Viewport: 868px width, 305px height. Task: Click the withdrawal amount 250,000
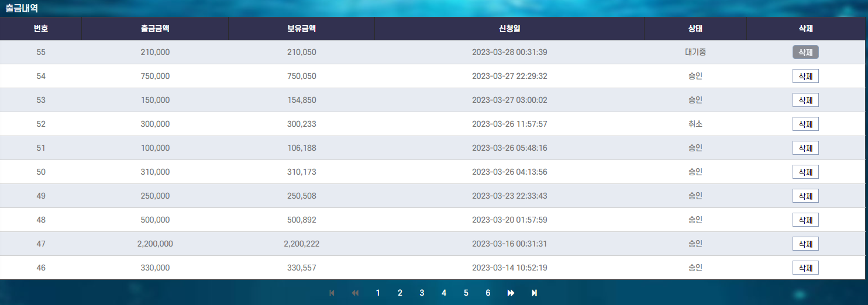[x=155, y=196]
